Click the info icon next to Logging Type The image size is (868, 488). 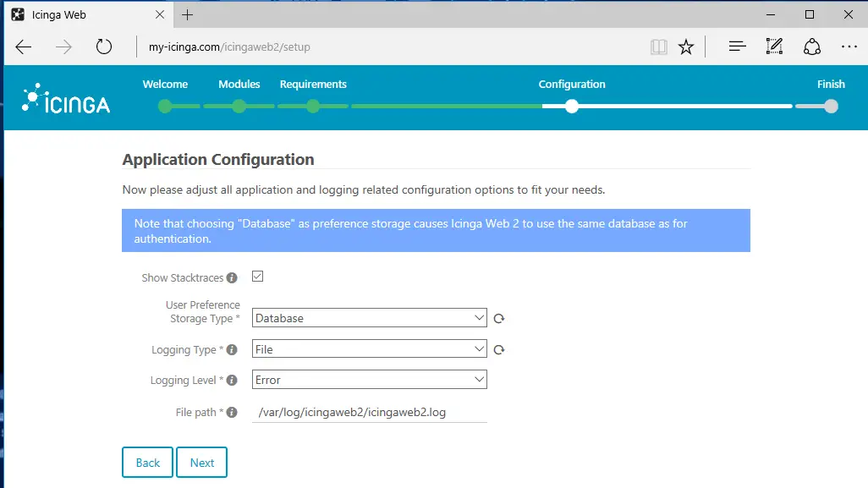[x=232, y=349]
